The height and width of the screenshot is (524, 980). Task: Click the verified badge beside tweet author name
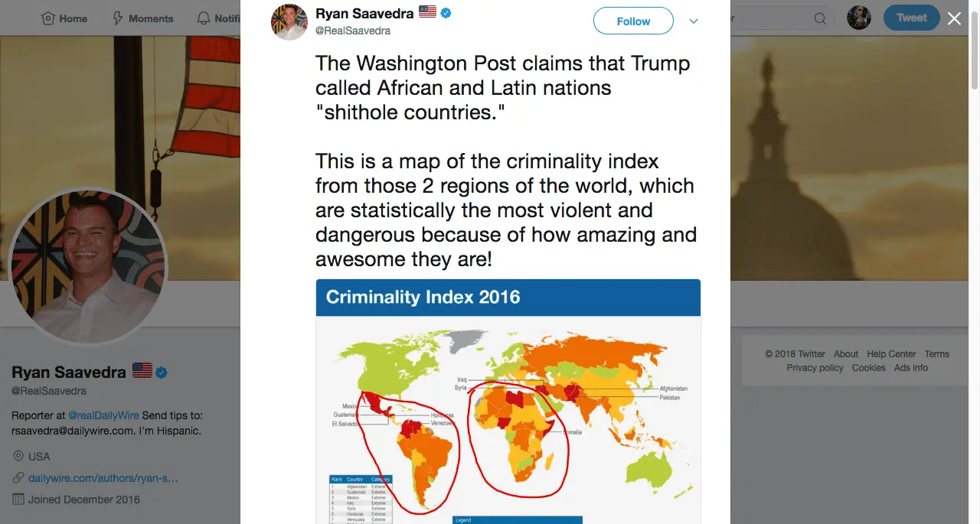pyautogui.click(x=445, y=13)
